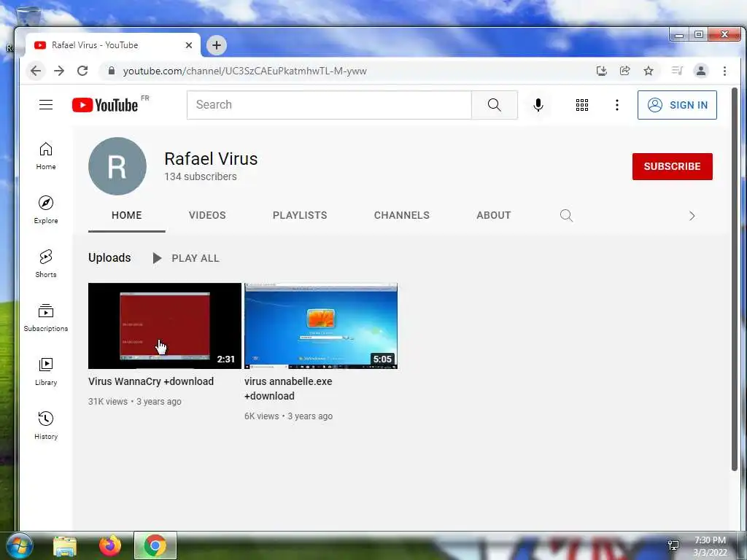
Task: Click PLAY ALL uploads
Action: pos(186,258)
